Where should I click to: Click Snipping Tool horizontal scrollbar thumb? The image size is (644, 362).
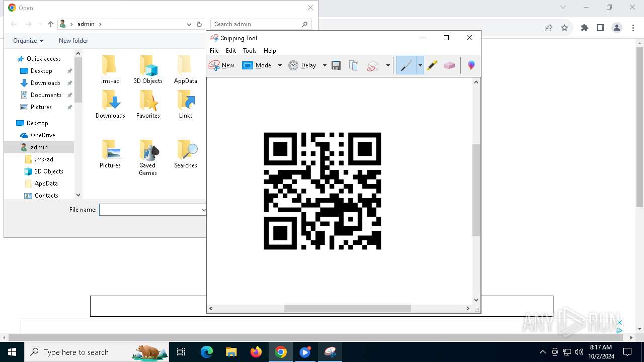pos(347,308)
